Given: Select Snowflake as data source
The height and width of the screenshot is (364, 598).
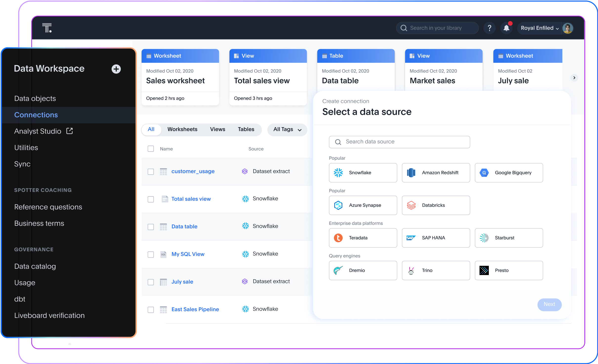Looking at the screenshot, I should pyautogui.click(x=363, y=173).
